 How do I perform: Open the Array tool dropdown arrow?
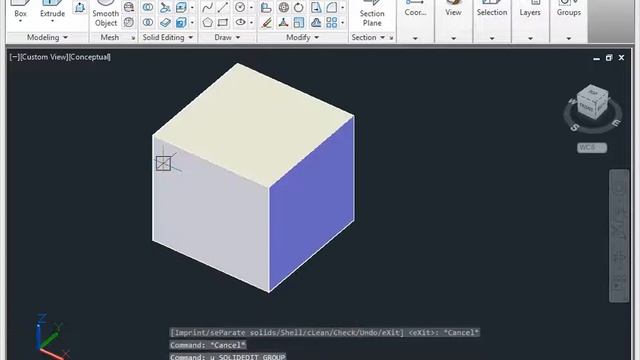pyautogui.click(x=342, y=22)
